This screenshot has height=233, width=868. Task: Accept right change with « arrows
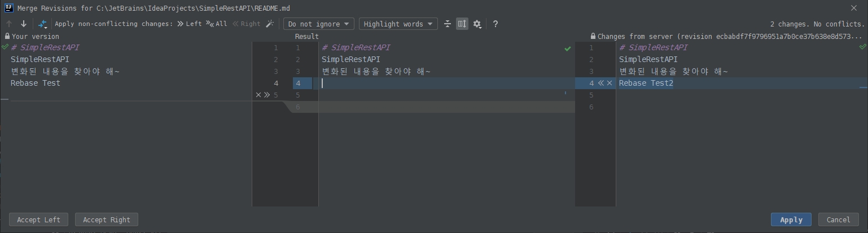[x=601, y=83]
